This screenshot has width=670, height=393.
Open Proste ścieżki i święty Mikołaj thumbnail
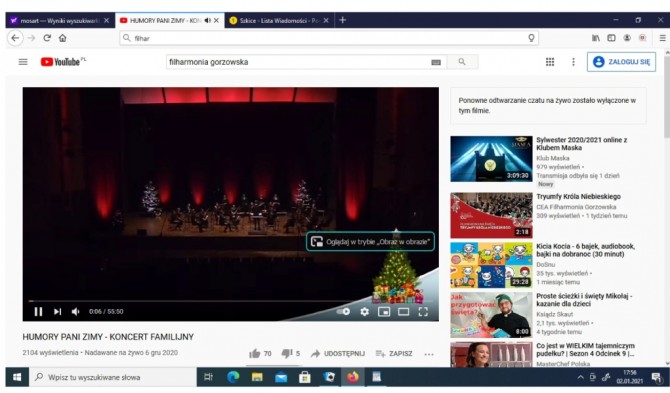pos(491,315)
